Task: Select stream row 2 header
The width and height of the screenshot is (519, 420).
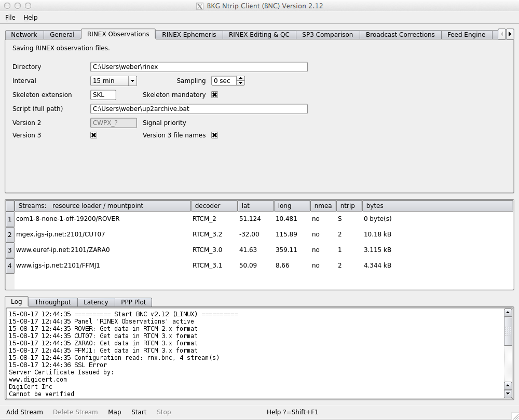Action: [x=9, y=234]
